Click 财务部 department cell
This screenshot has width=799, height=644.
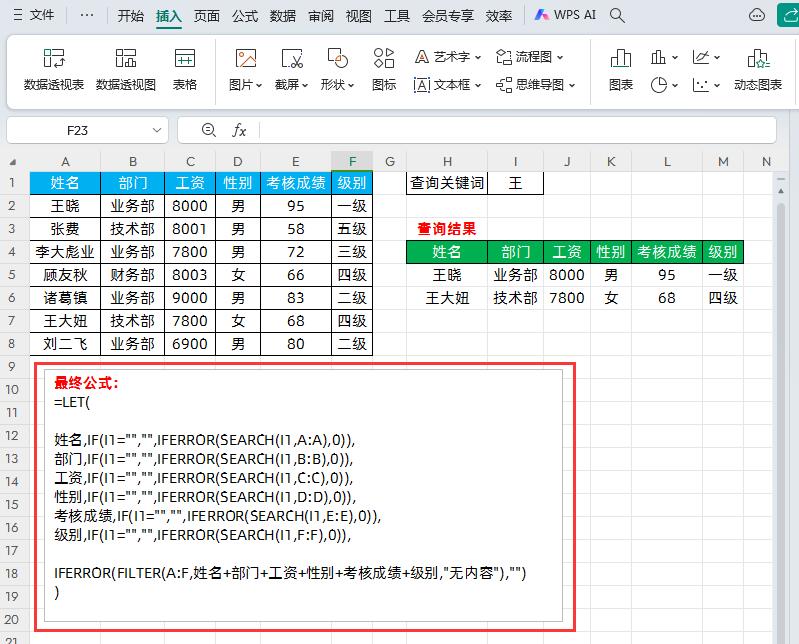(x=132, y=275)
